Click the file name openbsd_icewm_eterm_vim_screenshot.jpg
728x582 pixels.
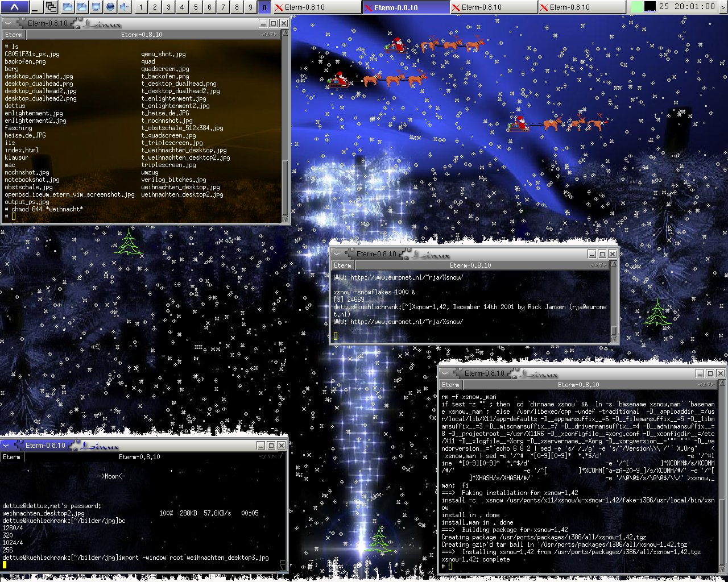pyautogui.click(x=69, y=194)
